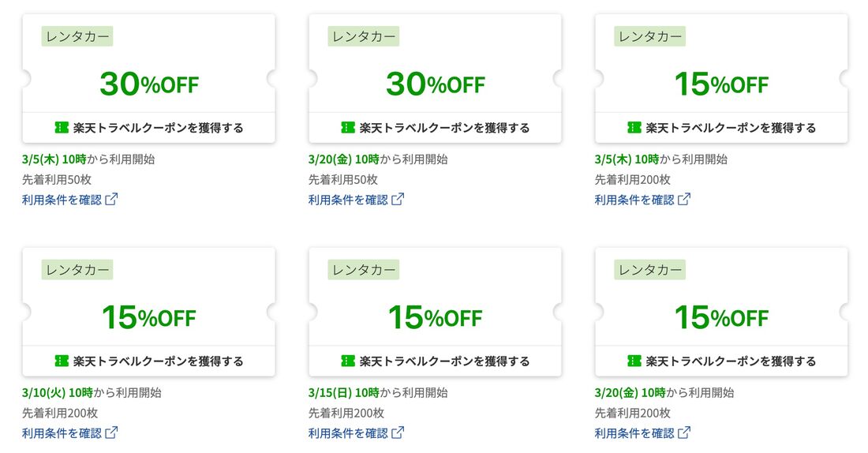Open external-link icon under 3/10(火) coupon
This screenshot has width=868, height=453.
[x=112, y=433]
